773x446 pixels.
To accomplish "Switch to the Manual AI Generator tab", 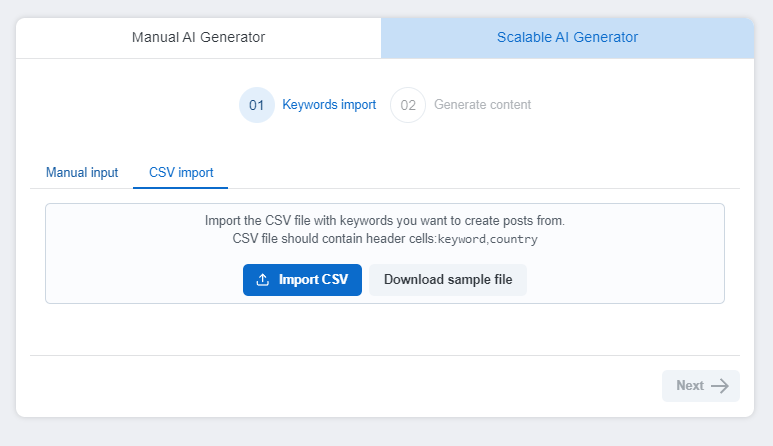I will [198, 38].
